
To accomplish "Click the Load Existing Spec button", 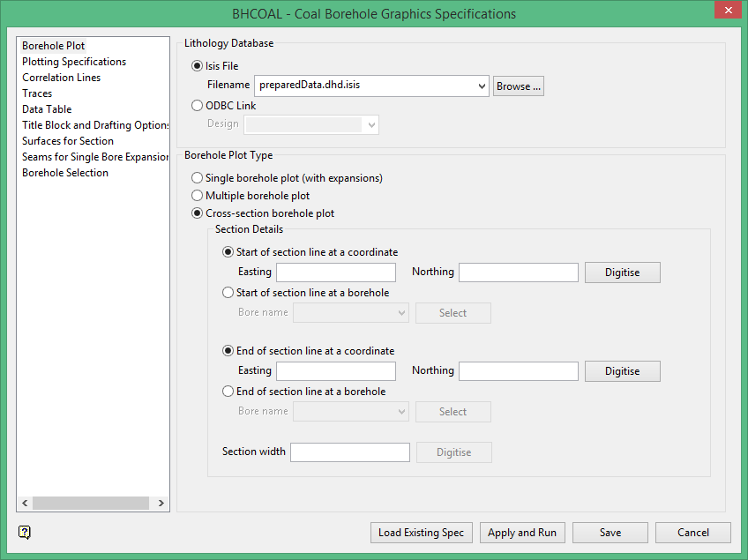I will [x=421, y=533].
